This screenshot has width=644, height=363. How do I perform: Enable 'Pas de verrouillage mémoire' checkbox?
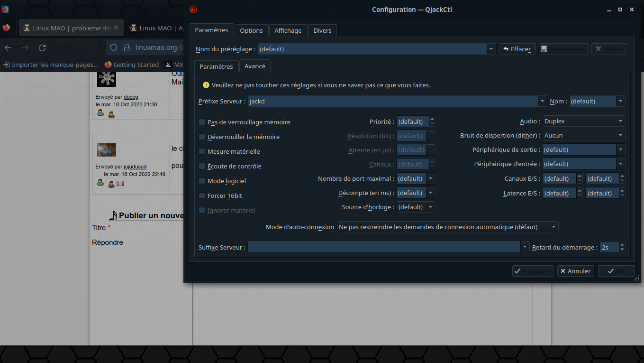point(202,122)
